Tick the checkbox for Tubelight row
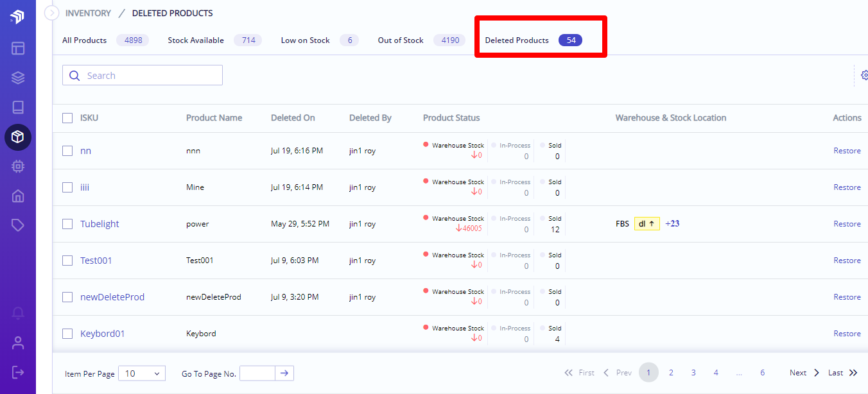Image resolution: width=868 pixels, height=394 pixels. click(x=67, y=224)
